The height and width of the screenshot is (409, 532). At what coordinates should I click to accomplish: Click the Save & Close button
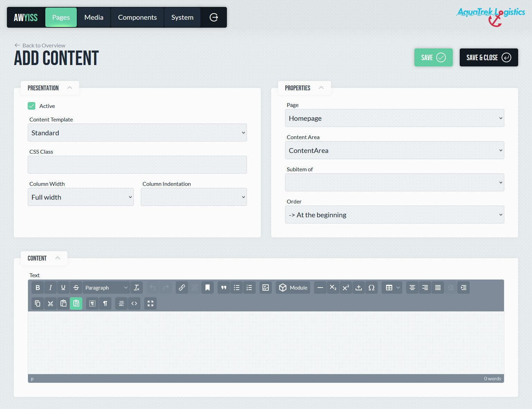(x=488, y=57)
